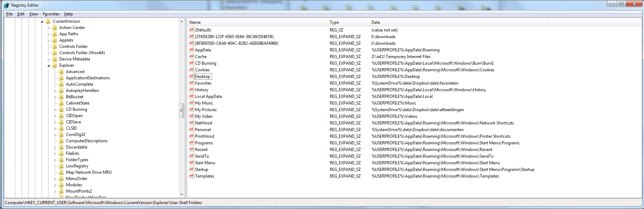Collapse the Explorer tree node
Screen dimensions: 644x209
coord(49,66)
